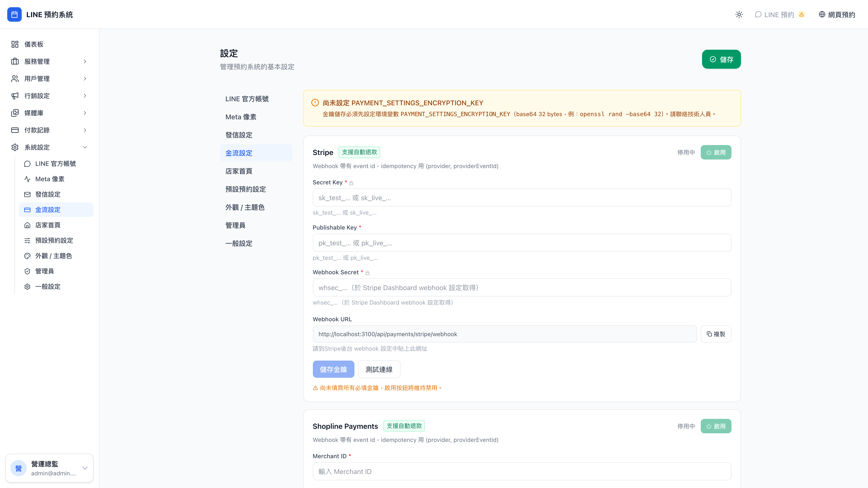Viewport: 868px width, 488px height.
Task: Click the sidebar 店家首頁 house icon
Action: [27, 225]
